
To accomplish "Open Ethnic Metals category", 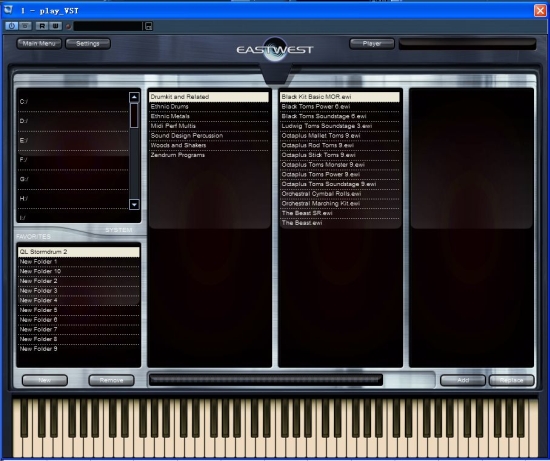I will coord(209,116).
